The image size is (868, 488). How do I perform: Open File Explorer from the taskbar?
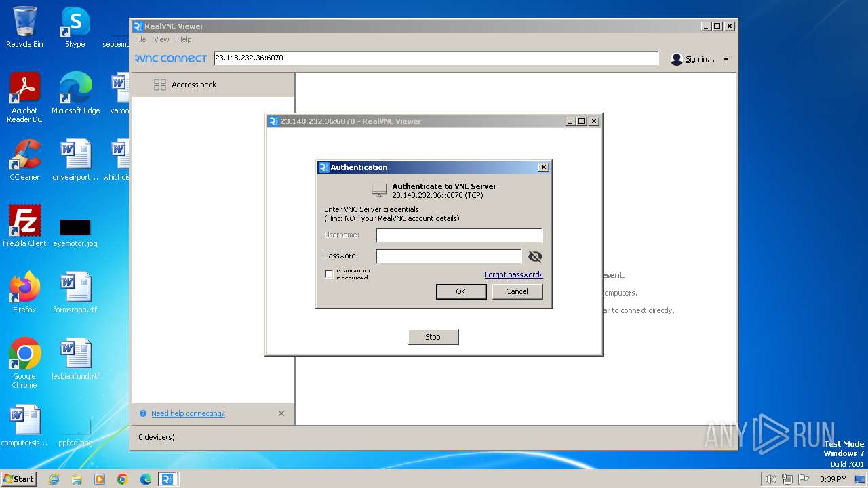[77, 479]
